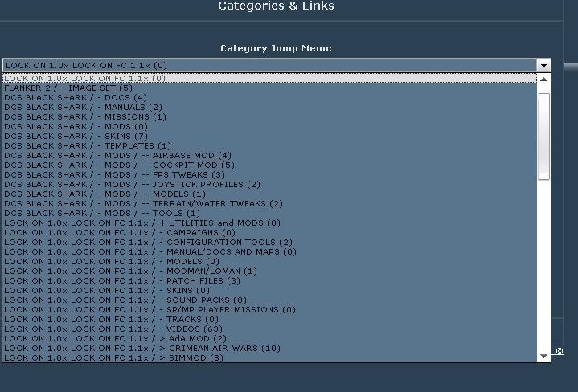Screen dimensions: 578x392
Task: Jump to MANUAL/DOCS AND MAPS (0)
Action: [x=269, y=251]
